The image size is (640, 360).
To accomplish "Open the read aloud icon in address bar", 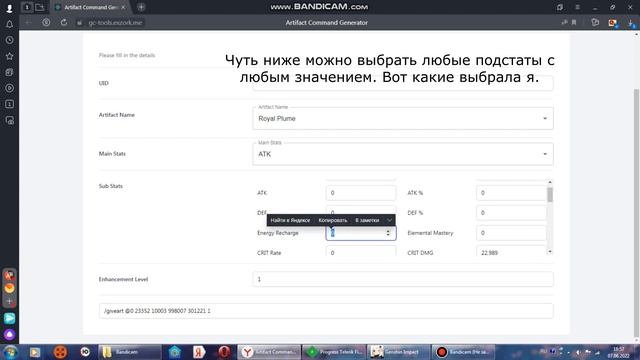I will [564, 22].
